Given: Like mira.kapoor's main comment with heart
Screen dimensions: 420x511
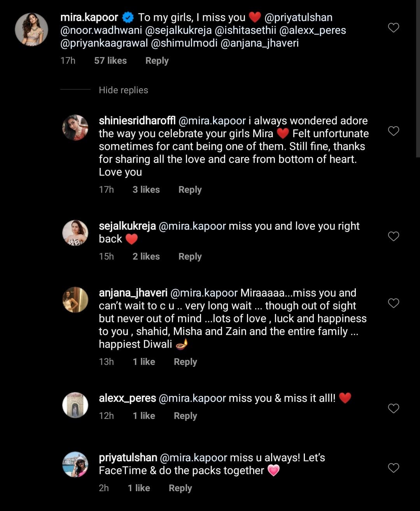Looking at the screenshot, I should tap(394, 28).
